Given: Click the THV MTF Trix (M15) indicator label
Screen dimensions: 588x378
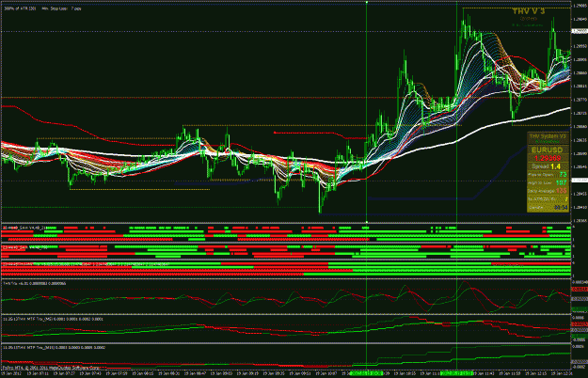Looking at the screenshot, I should tap(54, 347).
